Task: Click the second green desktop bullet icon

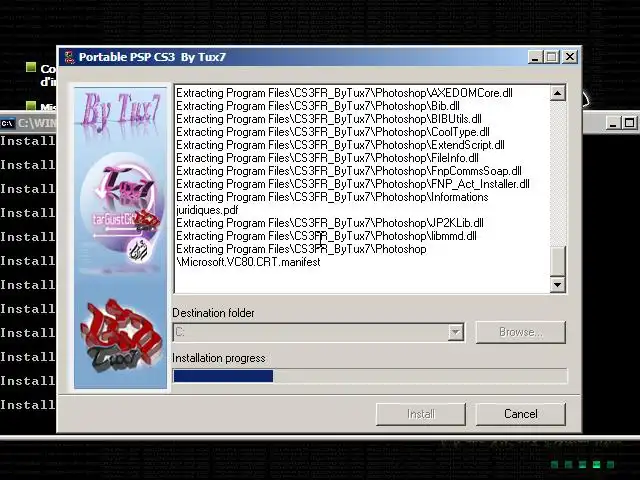Action: coord(31,106)
